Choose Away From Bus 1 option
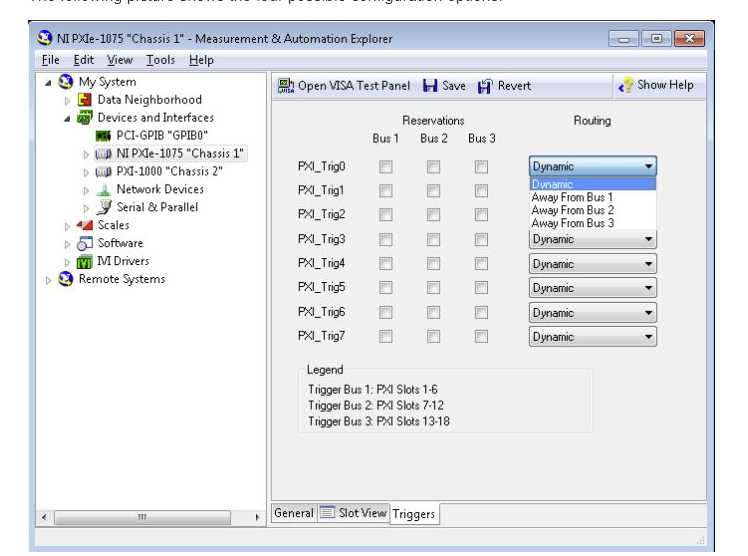The image size is (748, 556). tap(592, 197)
